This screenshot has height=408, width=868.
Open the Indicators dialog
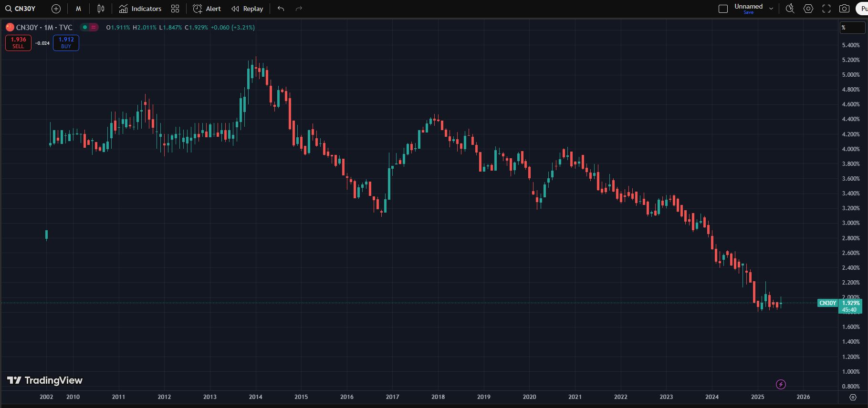[140, 9]
